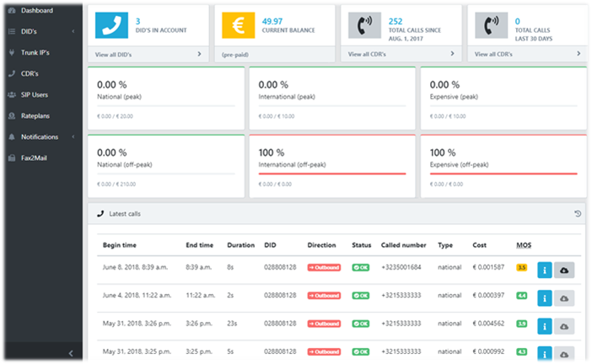592x364 pixels.
Task: Open the Fax2Mail sidebar item
Action: pyautogui.click(x=35, y=158)
